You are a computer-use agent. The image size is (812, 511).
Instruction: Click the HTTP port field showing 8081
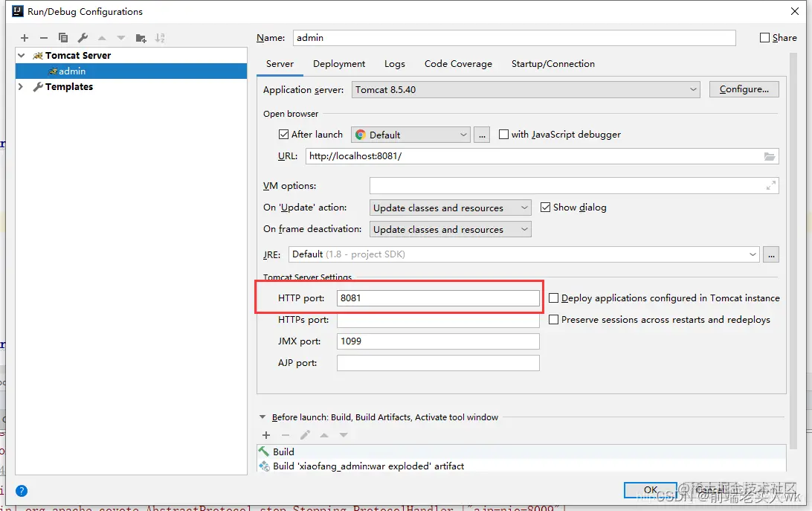(438, 298)
